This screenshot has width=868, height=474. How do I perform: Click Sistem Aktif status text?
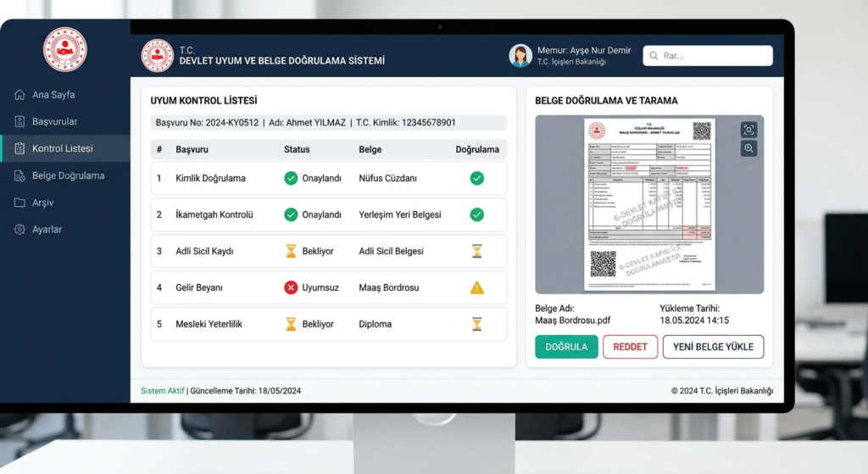click(162, 391)
